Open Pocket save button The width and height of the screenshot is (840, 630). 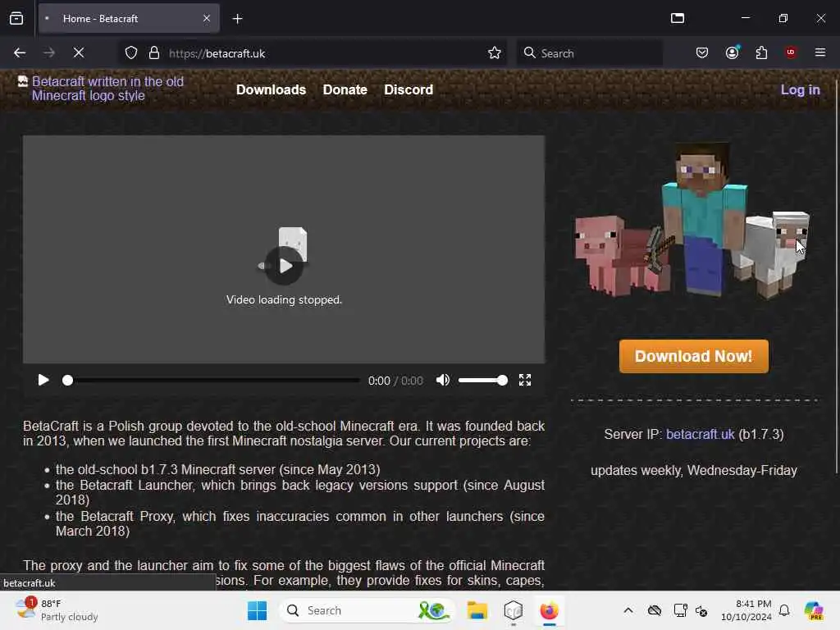(702, 52)
